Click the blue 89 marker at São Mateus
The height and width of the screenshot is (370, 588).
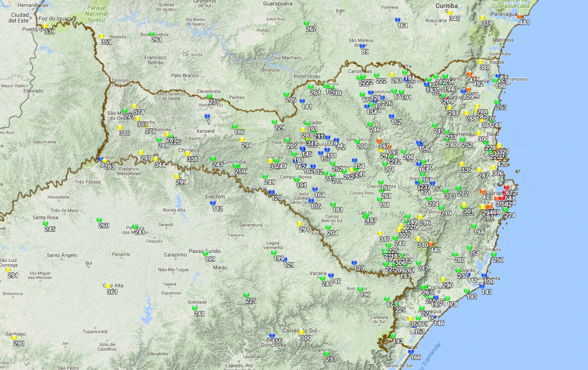[362, 46]
